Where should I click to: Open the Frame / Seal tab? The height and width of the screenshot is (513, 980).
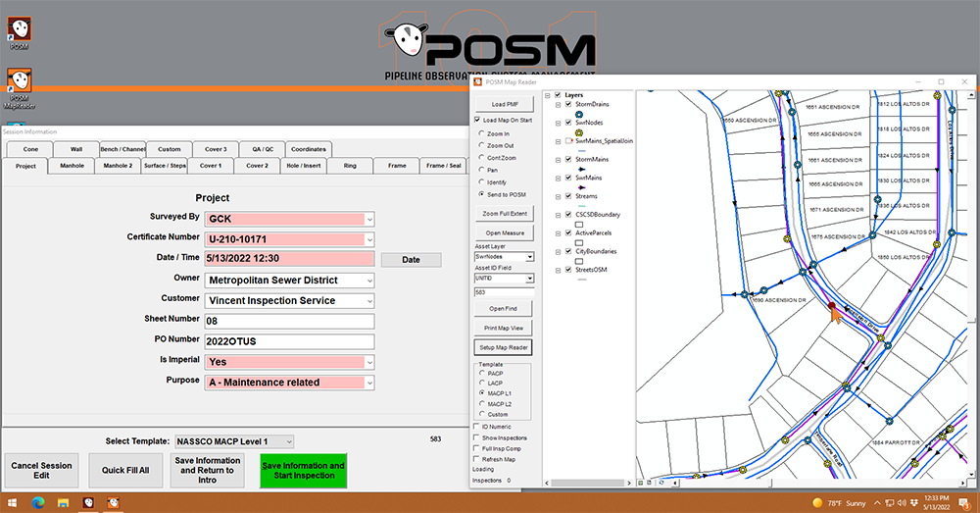pos(444,166)
